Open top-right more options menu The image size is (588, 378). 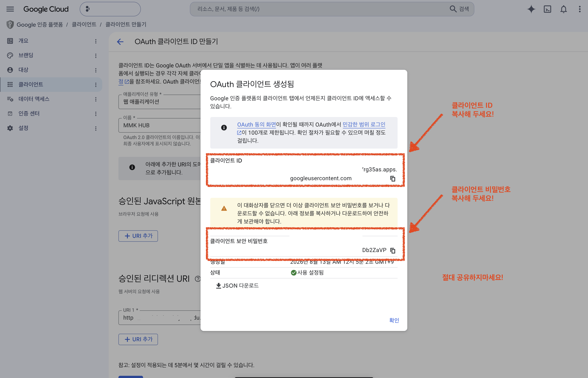(580, 9)
